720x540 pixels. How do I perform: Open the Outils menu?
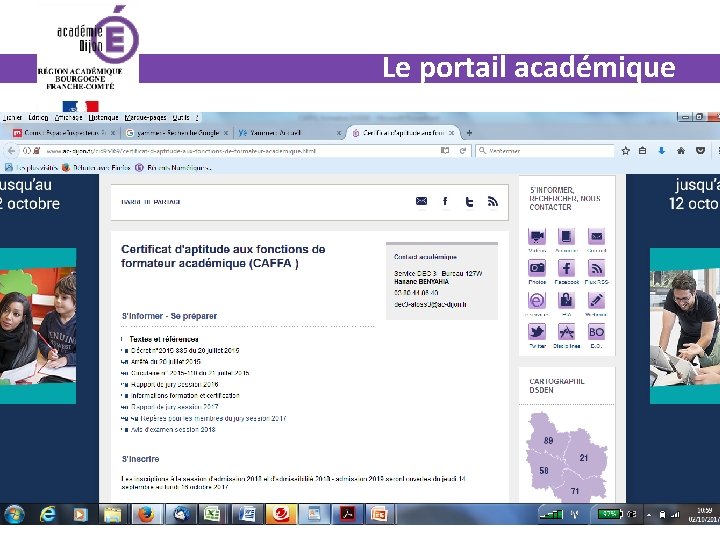point(181,118)
